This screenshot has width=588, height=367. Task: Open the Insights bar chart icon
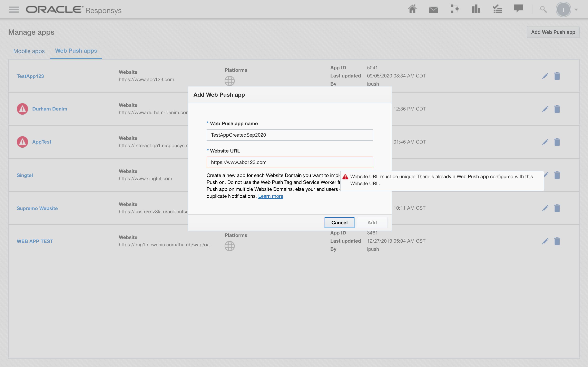point(476,9)
